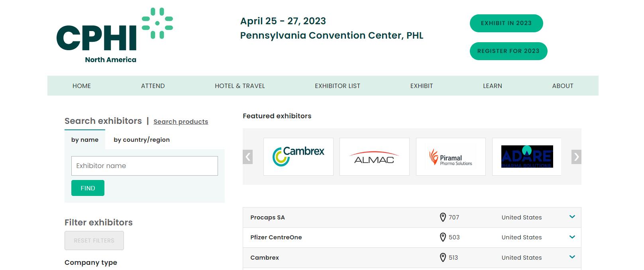Screen dimensions: 644x270
Task: Open the Piramal Pharma Solutions logo
Action: [451, 157]
